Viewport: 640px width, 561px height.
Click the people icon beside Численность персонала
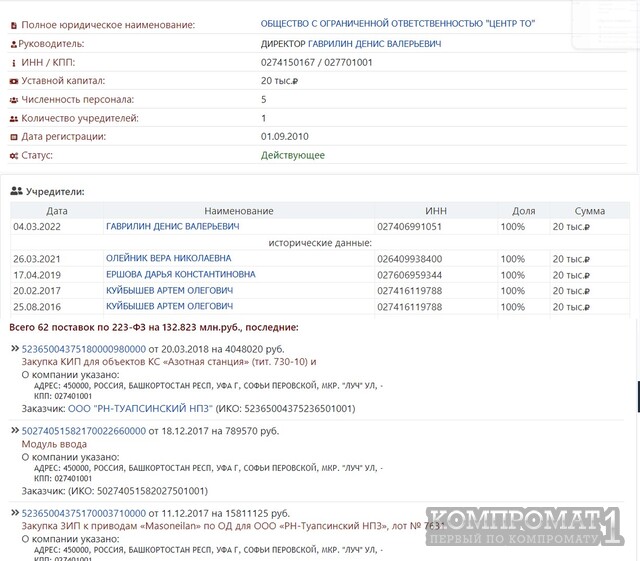pyautogui.click(x=14, y=100)
